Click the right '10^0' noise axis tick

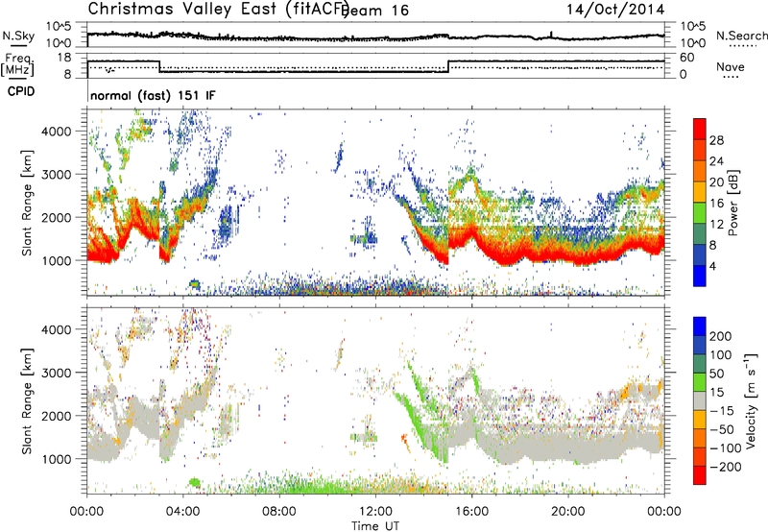(x=693, y=43)
